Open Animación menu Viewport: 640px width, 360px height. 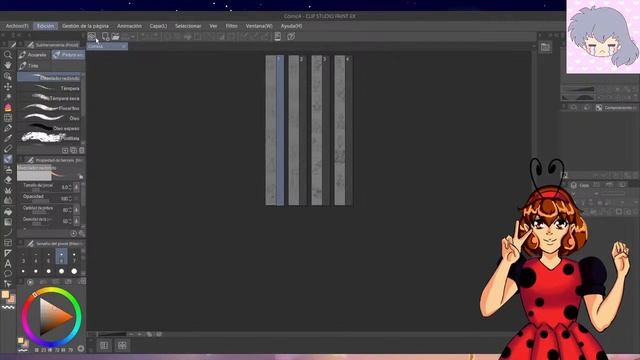coord(129,26)
